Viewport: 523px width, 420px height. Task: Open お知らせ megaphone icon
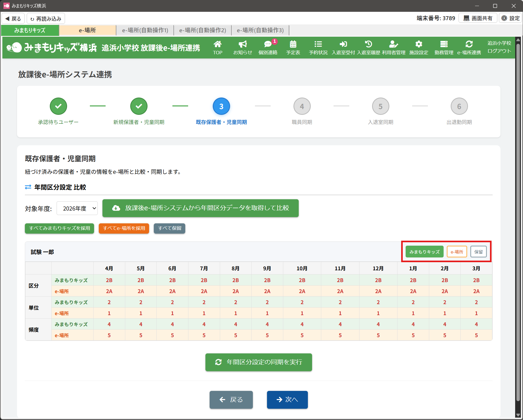tap(243, 47)
